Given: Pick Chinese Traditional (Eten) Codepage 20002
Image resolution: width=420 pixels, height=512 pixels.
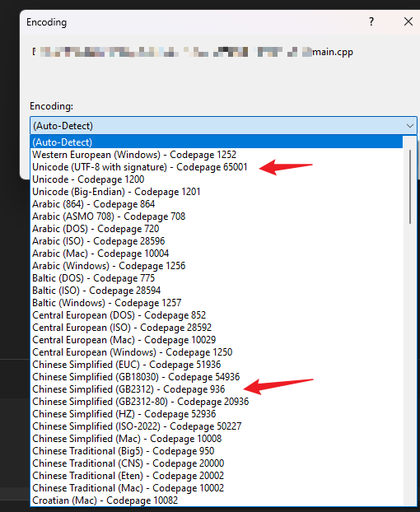Looking at the screenshot, I should [x=217, y=476].
